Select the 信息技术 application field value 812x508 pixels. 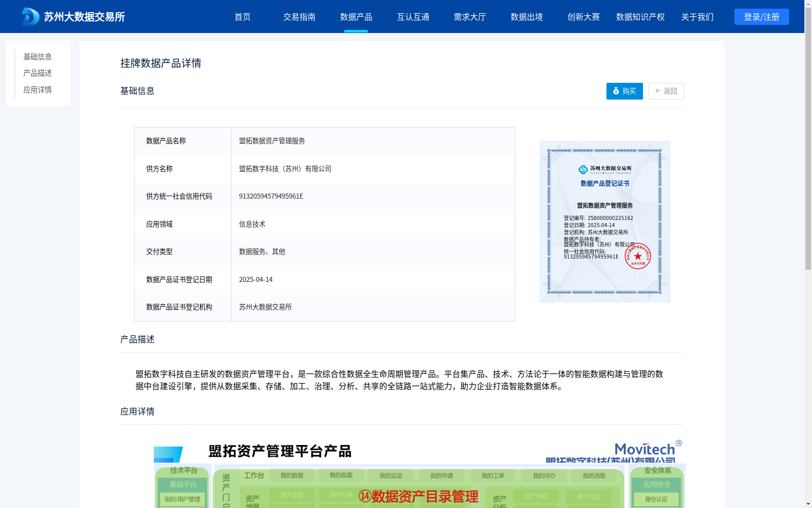252,224
